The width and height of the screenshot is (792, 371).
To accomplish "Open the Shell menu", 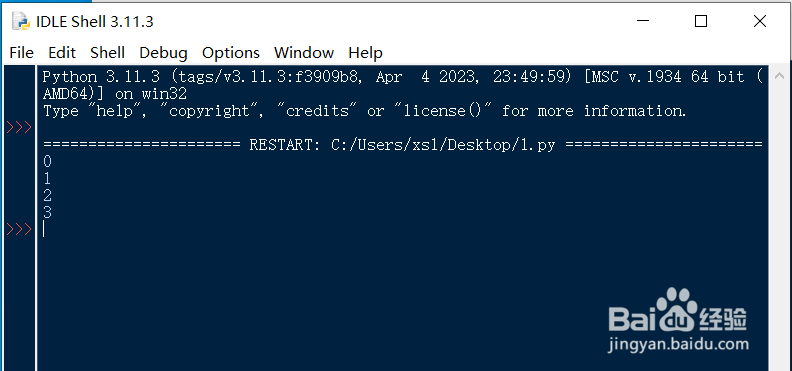I will (107, 52).
